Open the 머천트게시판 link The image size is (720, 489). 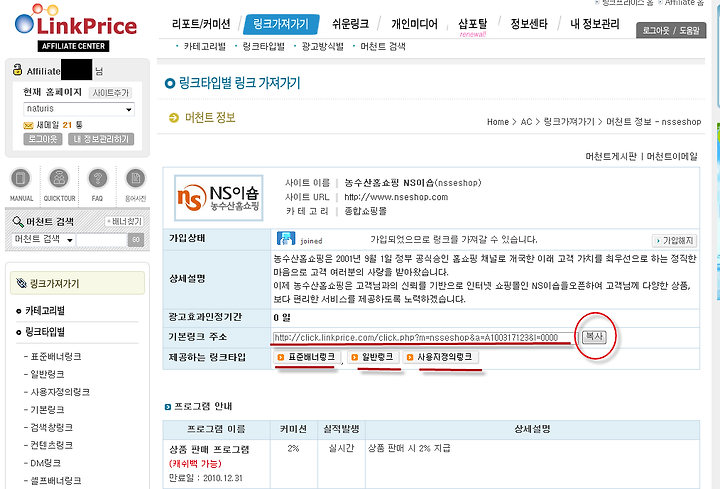tap(611, 157)
